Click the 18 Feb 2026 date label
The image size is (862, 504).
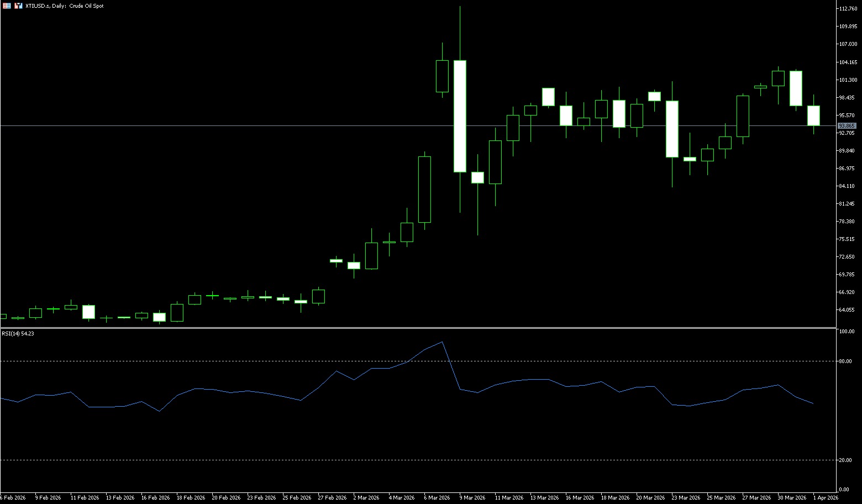point(191,498)
